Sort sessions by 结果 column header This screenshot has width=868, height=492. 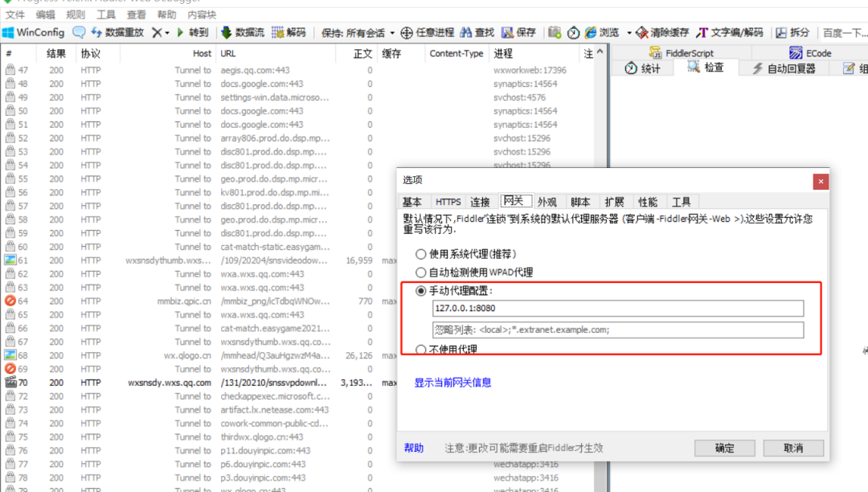tap(56, 54)
